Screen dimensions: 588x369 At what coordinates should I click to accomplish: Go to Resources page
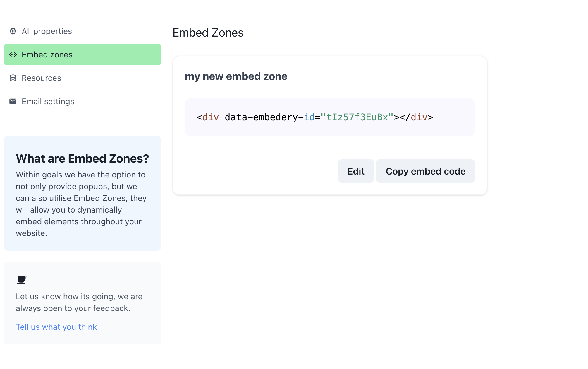click(82, 78)
